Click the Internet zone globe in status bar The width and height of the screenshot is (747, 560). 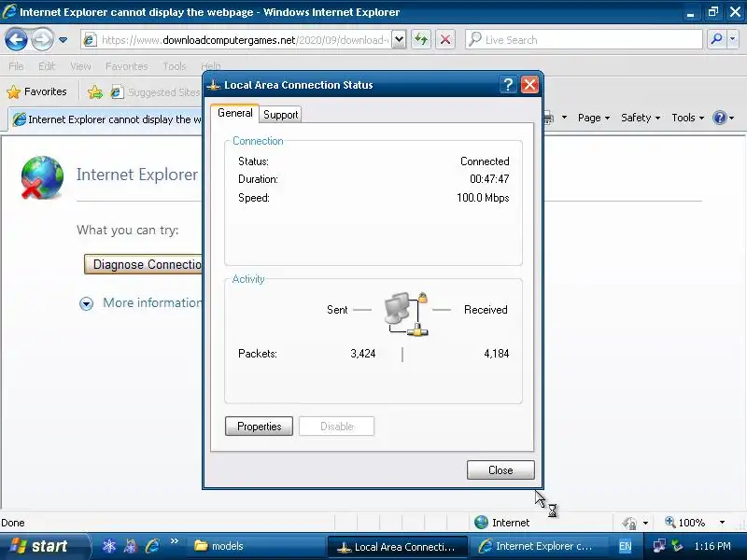click(481, 523)
